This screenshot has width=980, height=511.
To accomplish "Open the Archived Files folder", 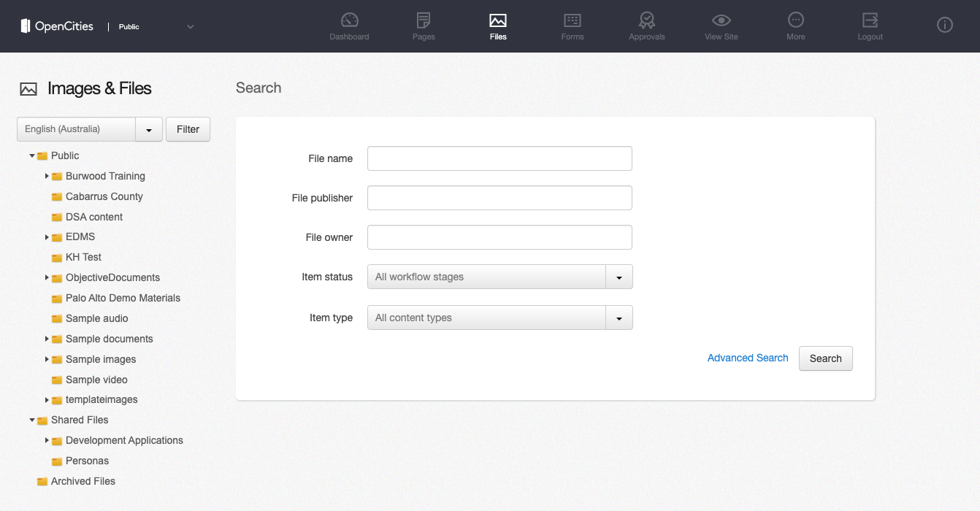I will point(83,481).
